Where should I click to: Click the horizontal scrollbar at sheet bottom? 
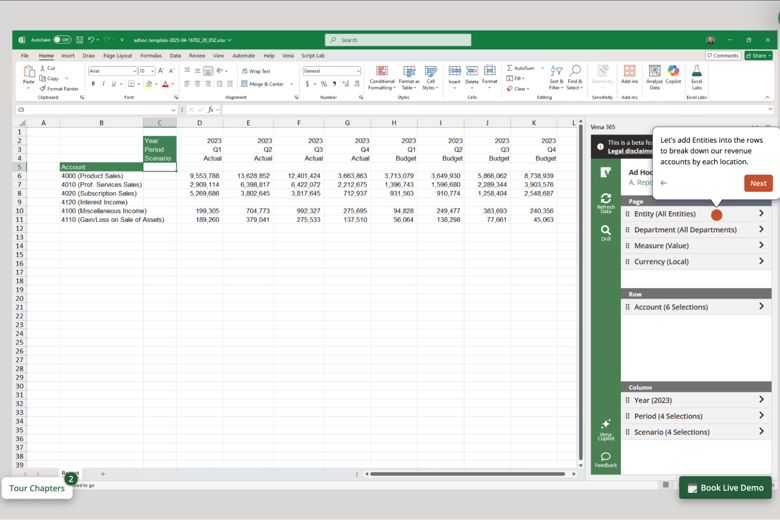[467, 474]
